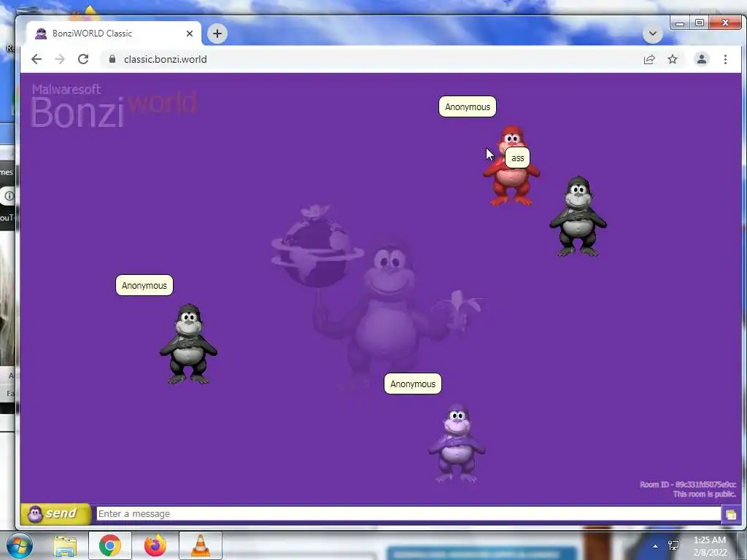The height and width of the screenshot is (560, 747).
Task: Click the Room ID text
Action: (x=687, y=484)
